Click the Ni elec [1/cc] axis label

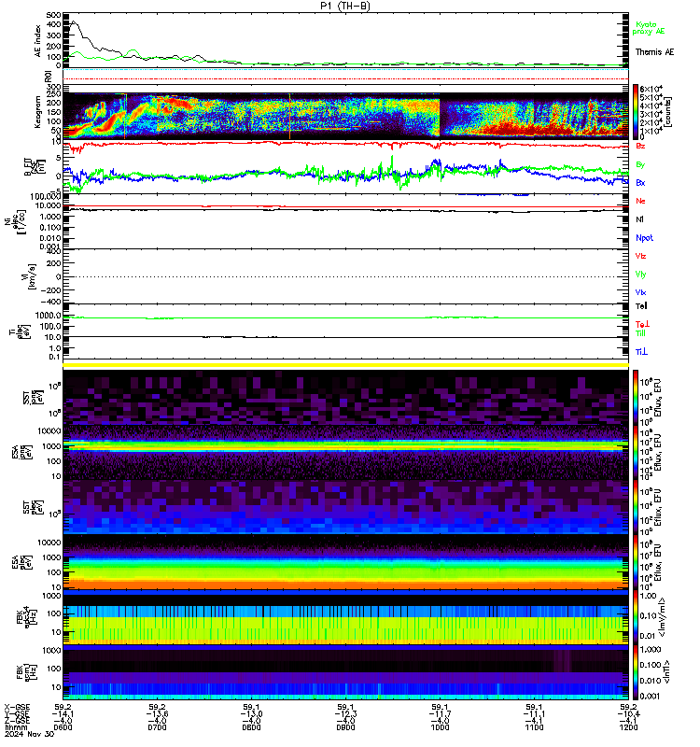17,223
